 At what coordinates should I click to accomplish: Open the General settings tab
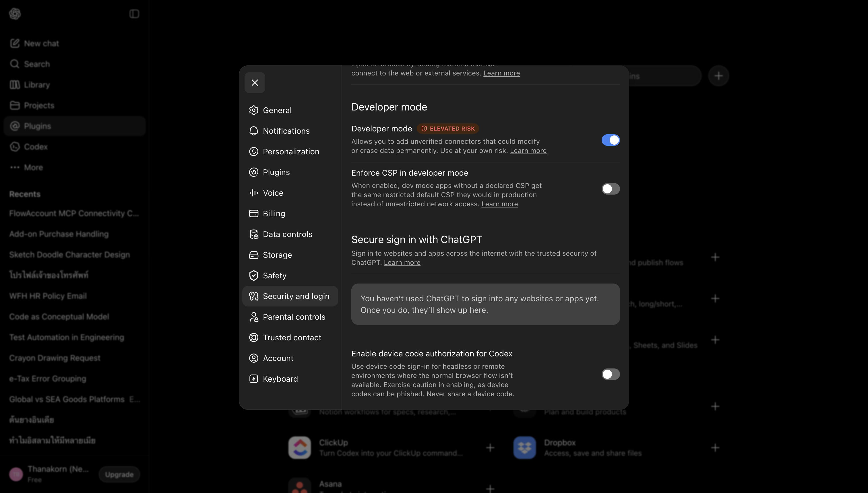(x=290, y=110)
